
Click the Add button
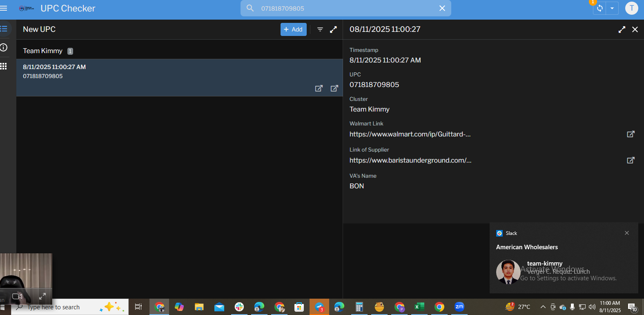293,29
